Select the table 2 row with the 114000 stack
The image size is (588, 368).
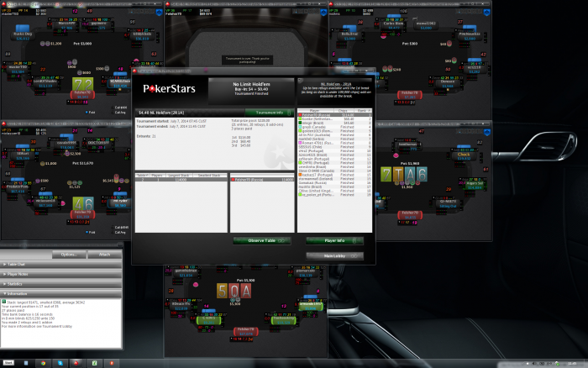tap(181, 180)
